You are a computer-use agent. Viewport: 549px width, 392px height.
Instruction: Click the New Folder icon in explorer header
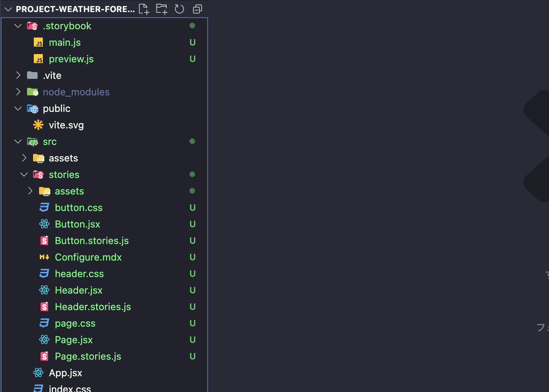coord(161,9)
